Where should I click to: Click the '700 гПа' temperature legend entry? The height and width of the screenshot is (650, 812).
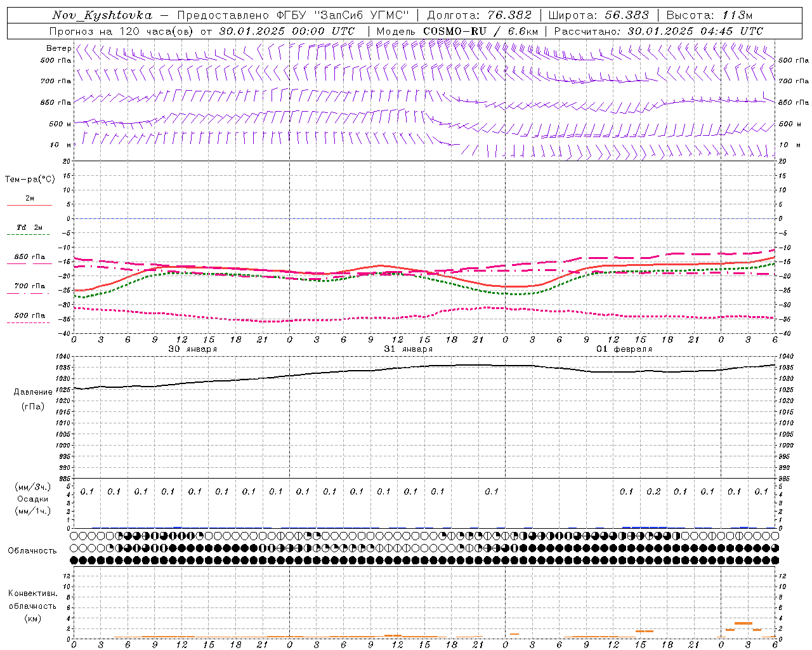pos(30,286)
